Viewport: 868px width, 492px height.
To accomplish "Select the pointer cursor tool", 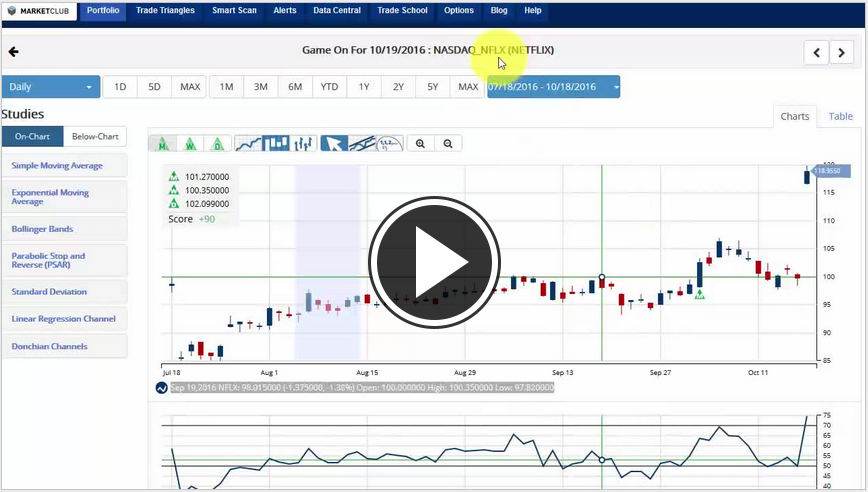I will 334,143.
